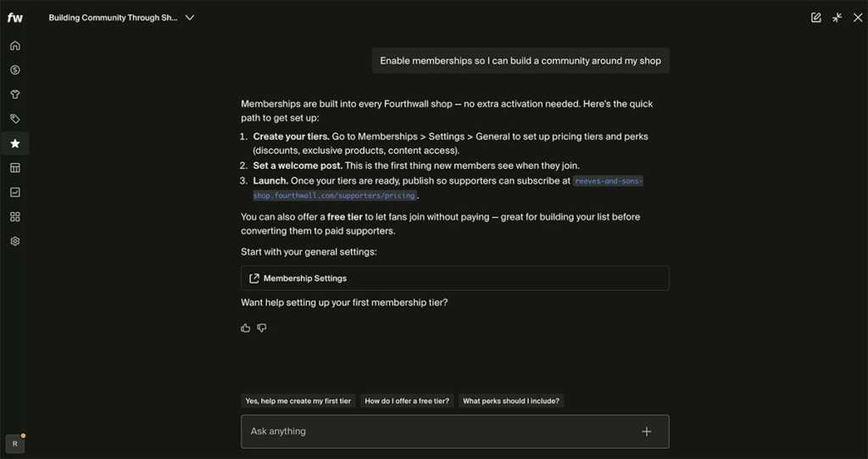Click the Fourthwall fw logo
868x459 pixels.
click(x=15, y=18)
